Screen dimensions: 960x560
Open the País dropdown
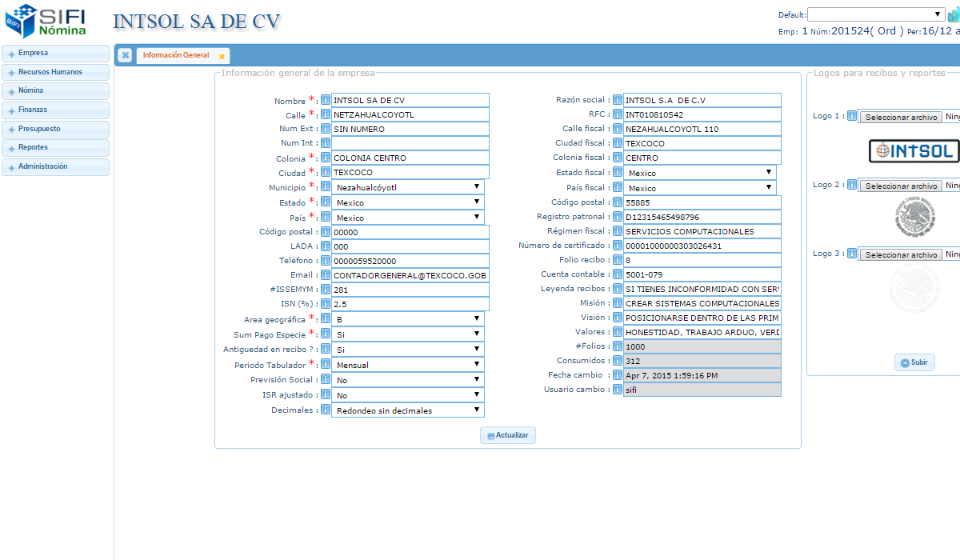tap(407, 218)
